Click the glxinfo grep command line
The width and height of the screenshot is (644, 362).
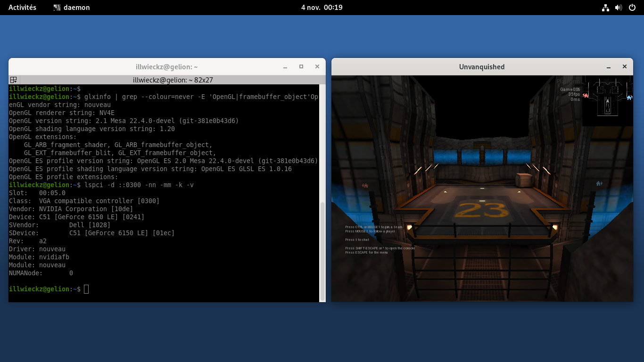pyautogui.click(x=164, y=97)
